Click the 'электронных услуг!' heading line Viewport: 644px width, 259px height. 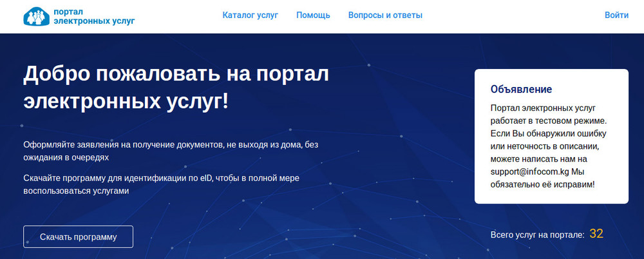click(126, 102)
